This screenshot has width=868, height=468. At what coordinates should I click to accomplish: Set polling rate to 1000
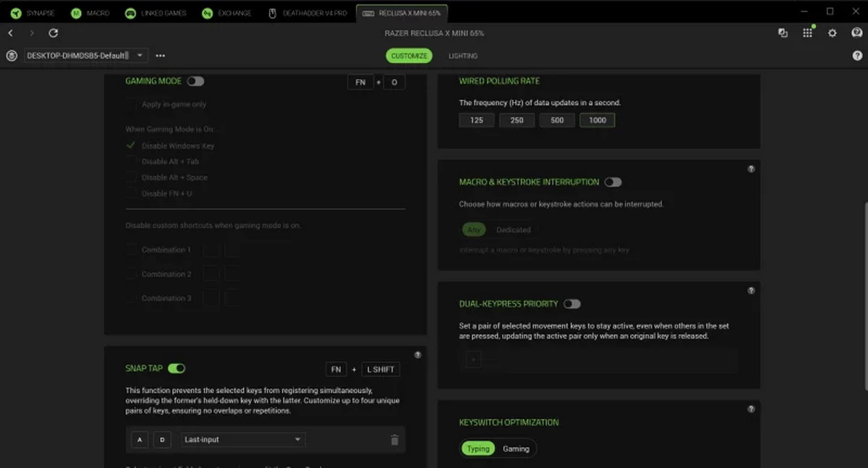click(597, 120)
